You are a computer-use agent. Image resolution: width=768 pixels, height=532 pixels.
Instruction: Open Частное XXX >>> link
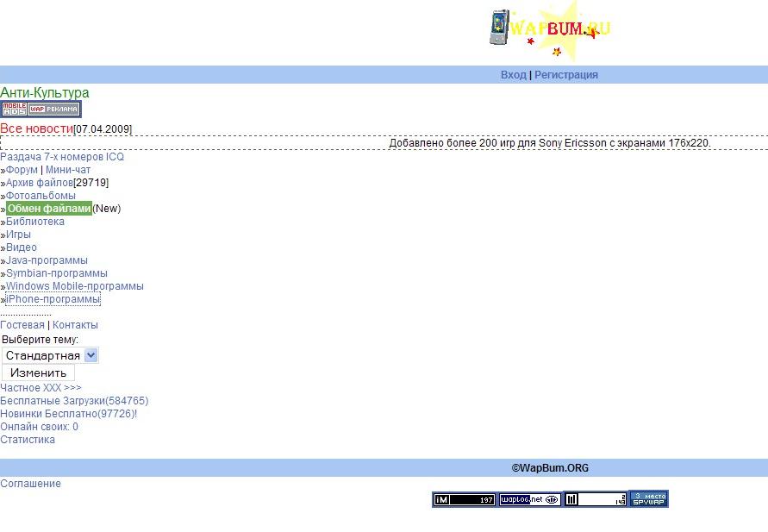[x=41, y=388]
